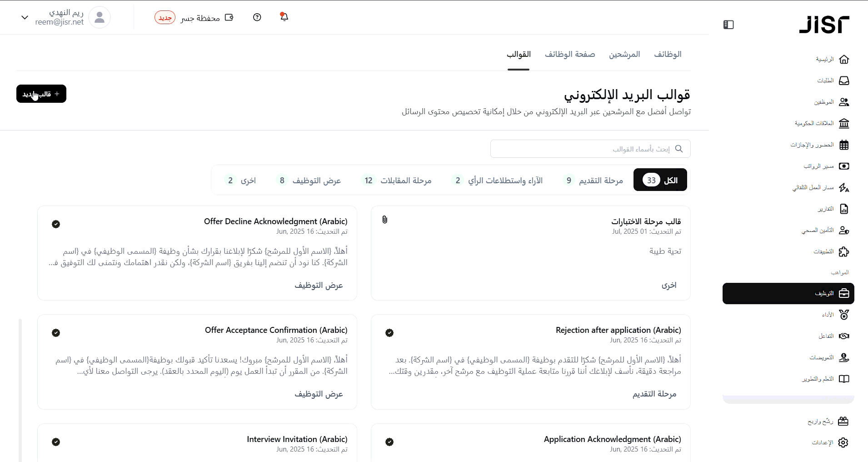
Task: Click the قالب جديد new template button
Action: click(x=41, y=94)
